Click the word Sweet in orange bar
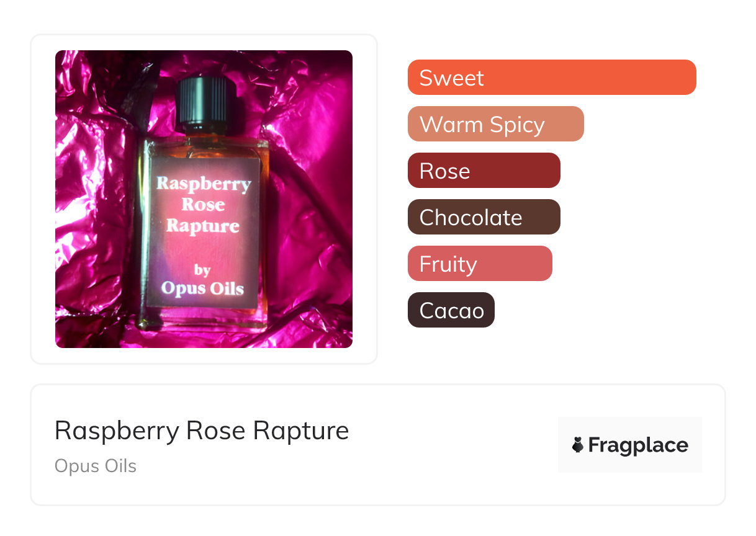756x536 pixels. [452, 78]
